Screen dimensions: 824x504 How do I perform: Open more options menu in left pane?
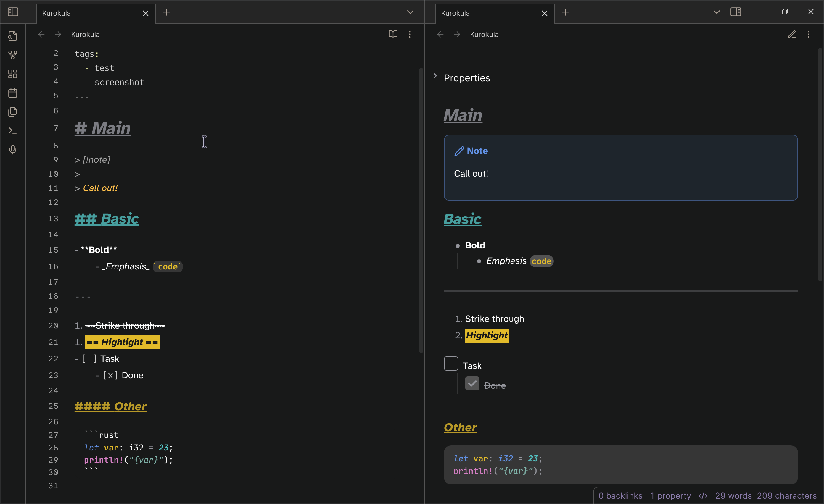click(x=409, y=34)
